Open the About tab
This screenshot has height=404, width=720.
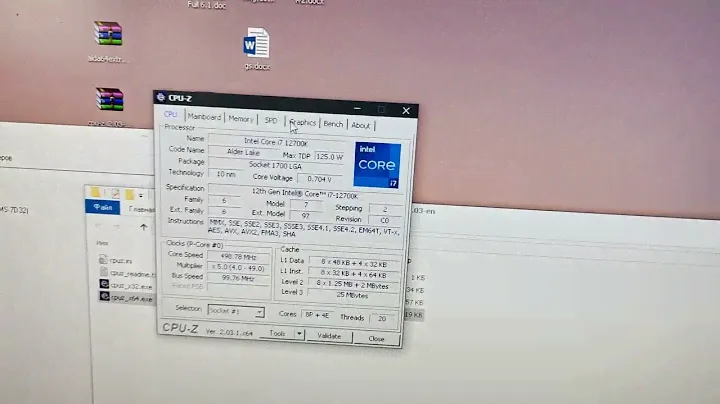pyautogui.click(x=360, y=126)
